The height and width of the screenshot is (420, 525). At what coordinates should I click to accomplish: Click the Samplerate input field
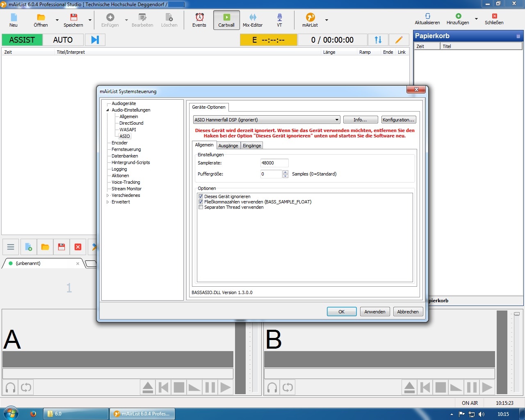(x=274, y=163)
